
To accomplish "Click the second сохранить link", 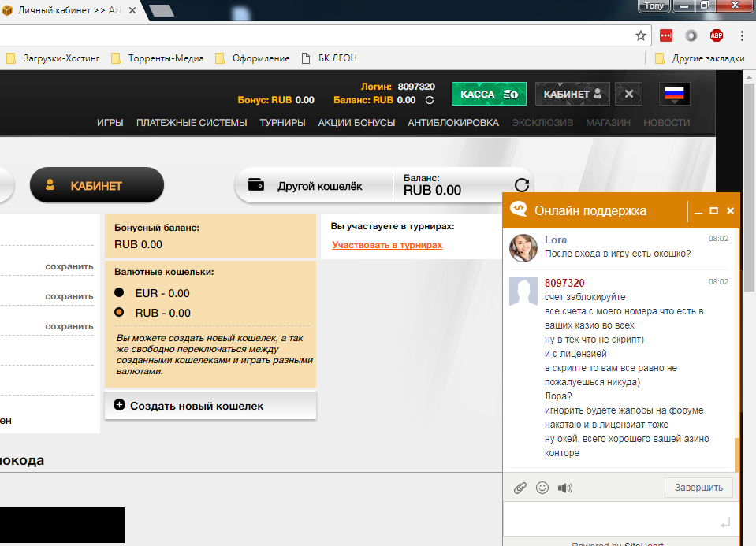I will click(69, 296).
